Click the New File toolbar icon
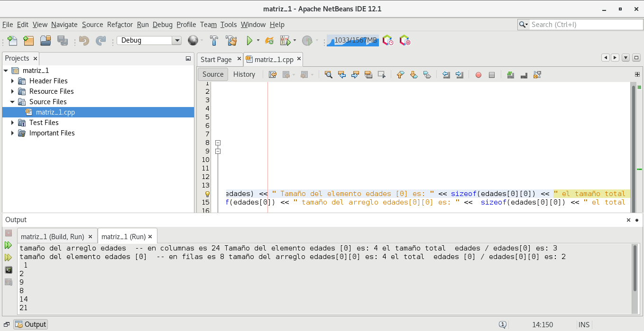The width and height of the screenshot is (644, 331). 12,41
